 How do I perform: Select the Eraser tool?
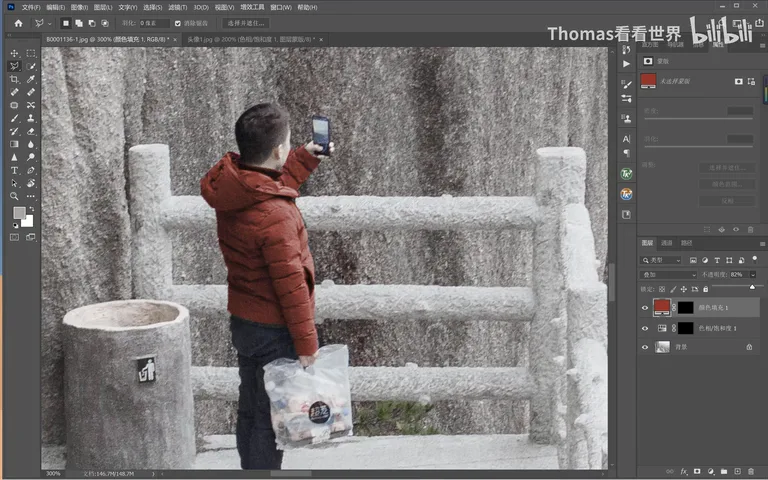click(31, 131)
